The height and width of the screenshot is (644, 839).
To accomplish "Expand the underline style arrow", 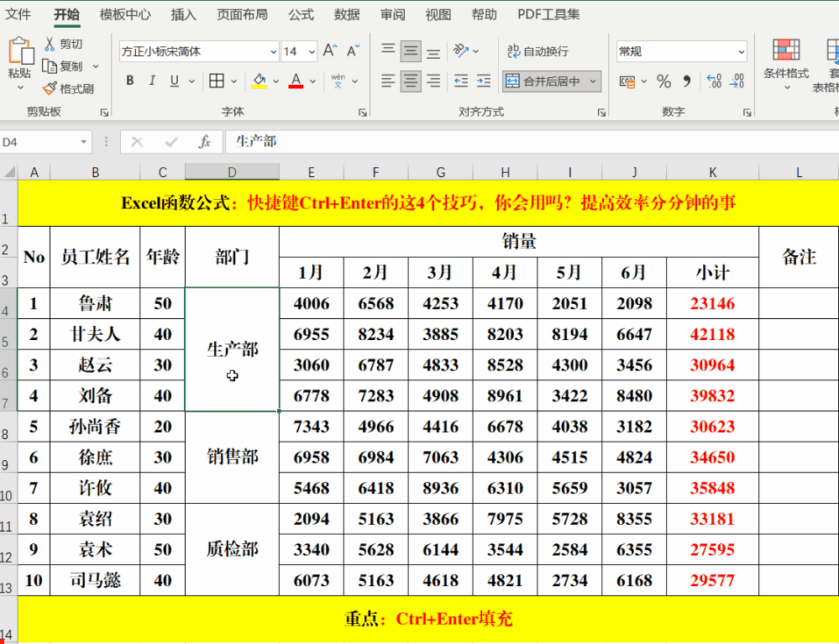I will (x=191, y=81).
